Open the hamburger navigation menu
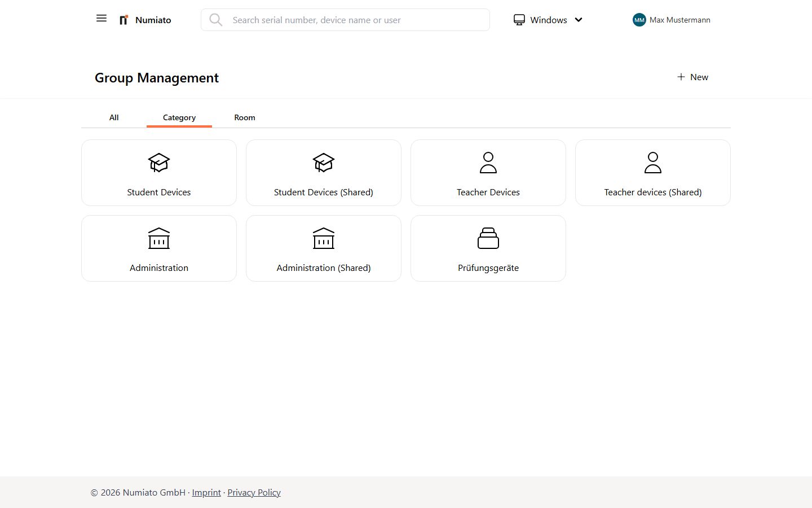Viewport: 812px width, 508px height. (101, 18)
